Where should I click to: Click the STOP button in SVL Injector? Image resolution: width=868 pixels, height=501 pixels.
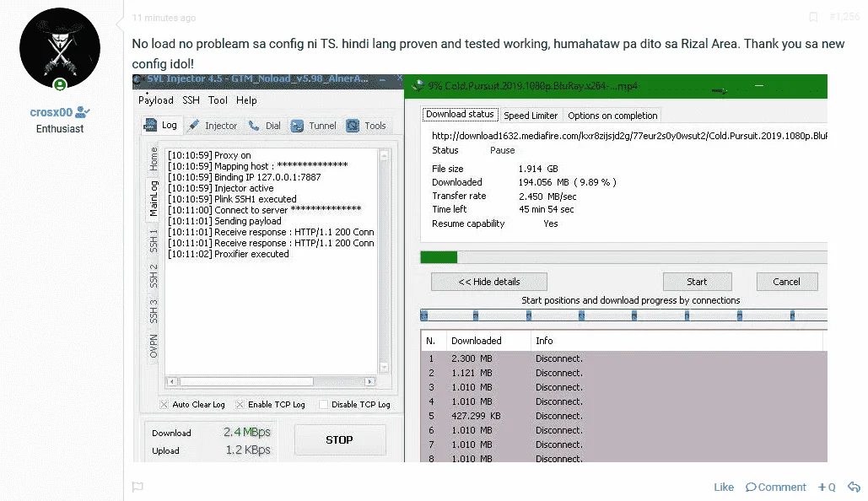(339, 439)
